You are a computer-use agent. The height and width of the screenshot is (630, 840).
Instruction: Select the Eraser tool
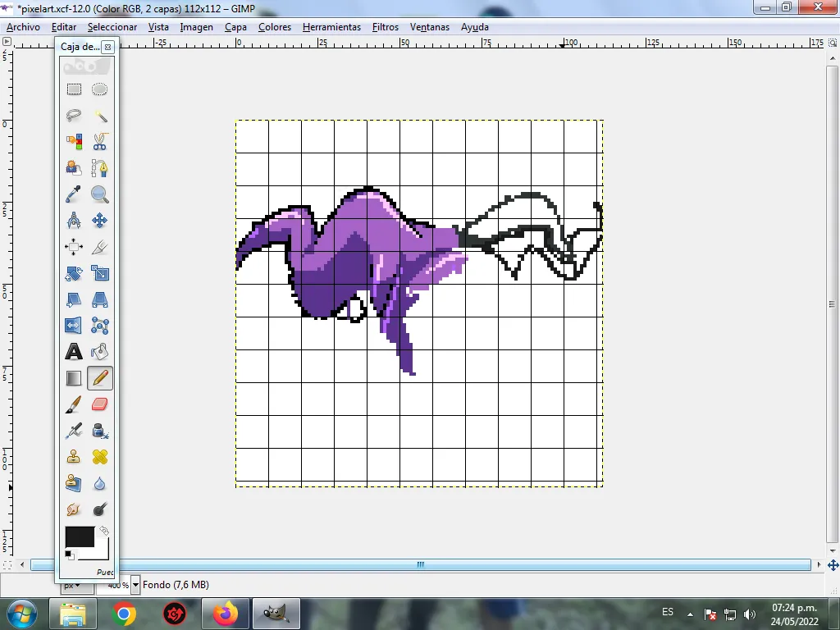click(x=99, y=404)
